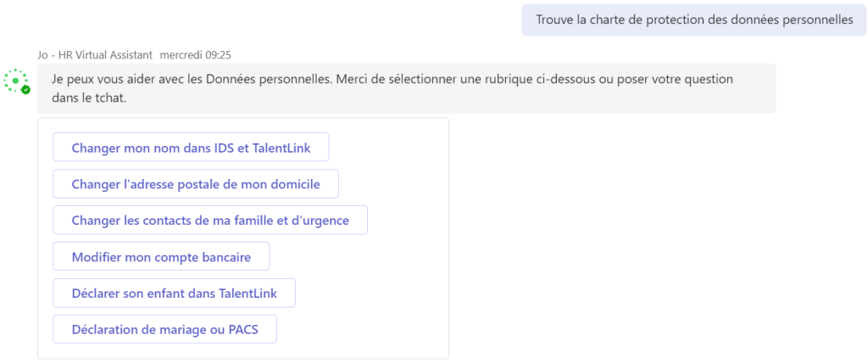Click the "mercredi 09:25" message timestamp
This screenshot has height=363, width=868.
(x=194, y=54)
